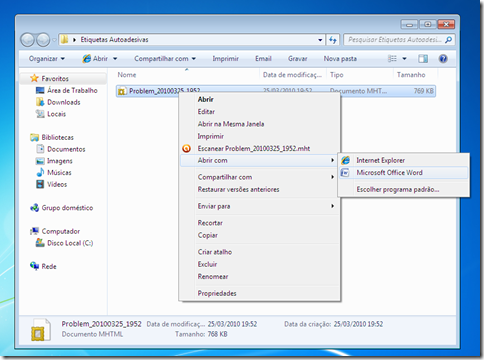This screenshot has width=484, height=360.
Task: Sort by the Tamanho column header
Action: pos(415,75)
